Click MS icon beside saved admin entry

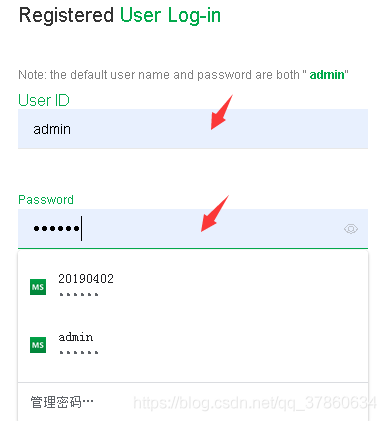point(38,345)
